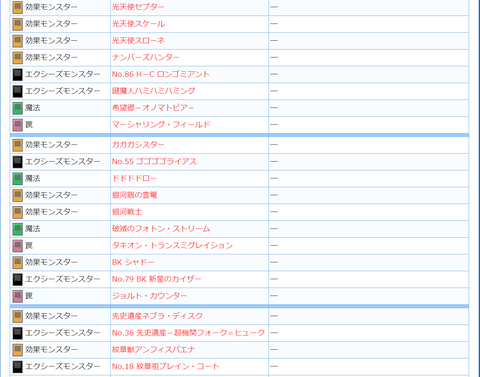
Task: Click the 魔法 label in the 希望郷-オノマトピア- row
Action: click(33, 108)
